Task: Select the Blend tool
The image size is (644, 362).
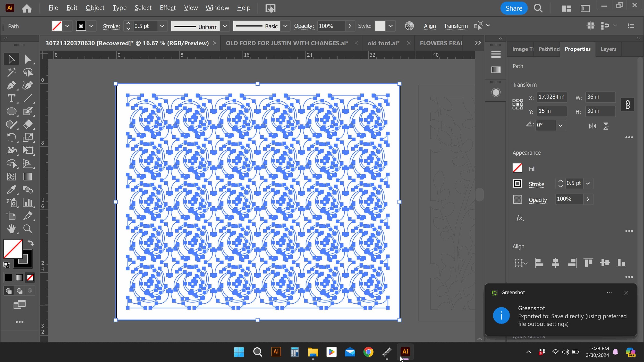Action: click(28, 190)
